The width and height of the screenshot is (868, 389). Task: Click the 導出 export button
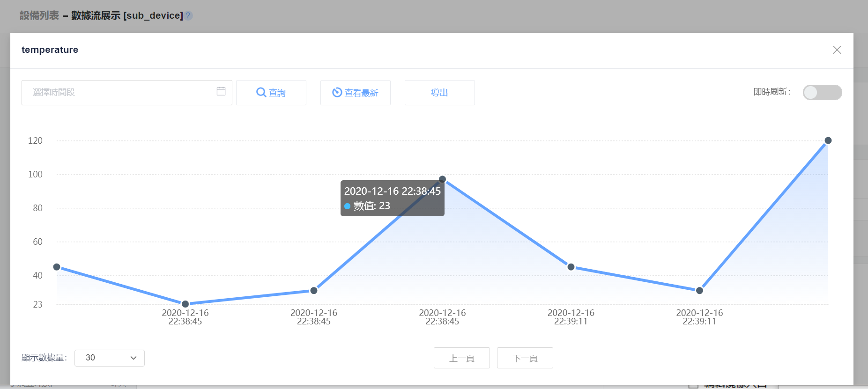click(x=439, y=92)
